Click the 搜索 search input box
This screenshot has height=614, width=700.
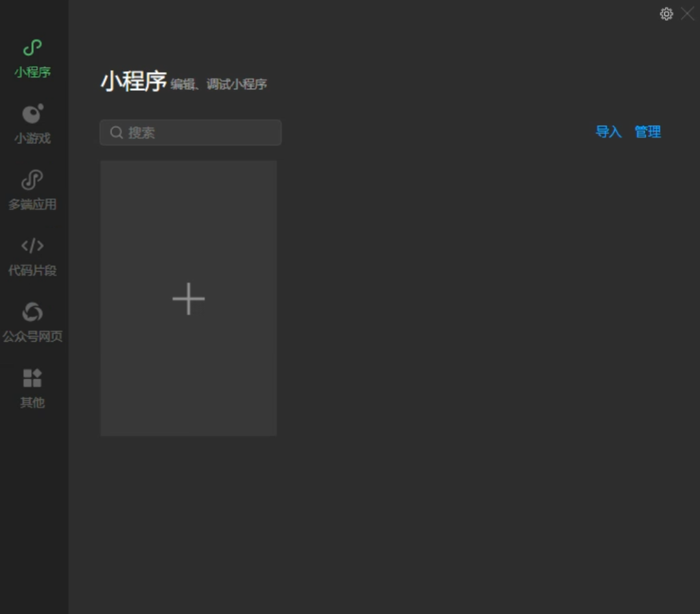coord(190,132)
